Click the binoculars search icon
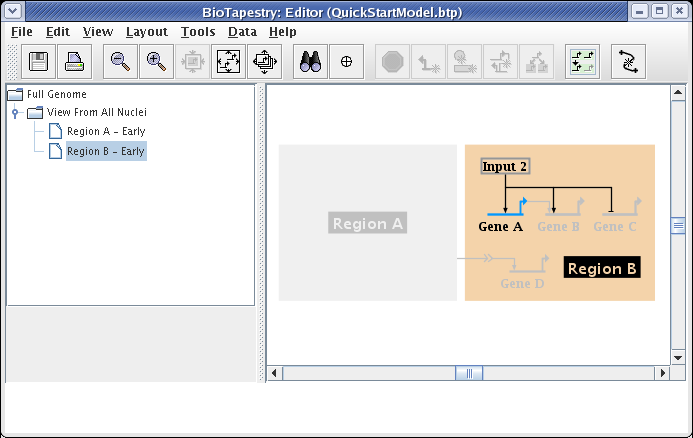The height and width of the screenshot is (438, 693). click(x=310, y=62)
